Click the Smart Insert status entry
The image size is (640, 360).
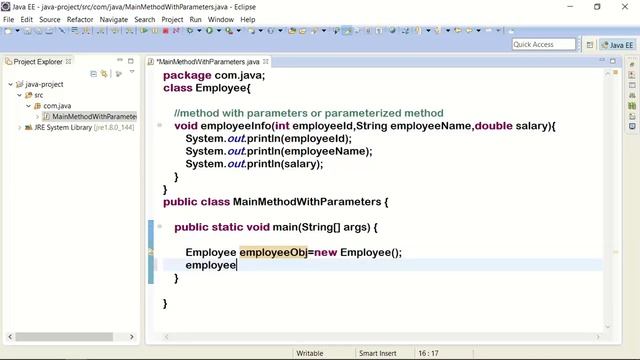coord(378,353)
